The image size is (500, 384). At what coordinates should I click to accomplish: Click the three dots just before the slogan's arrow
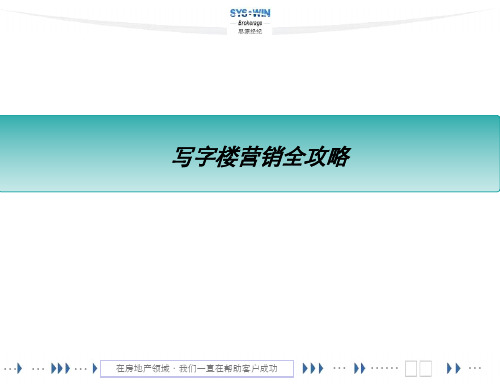[81, 369]
